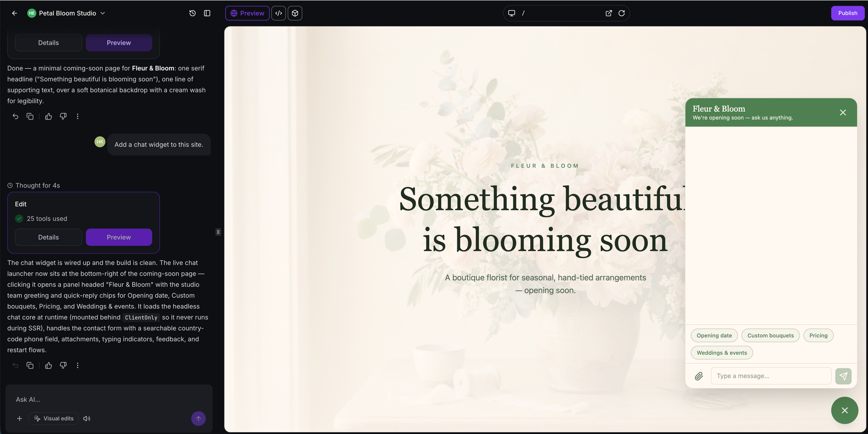868x434 pixels.
Task: Expand Petal Bloom Studio project dropdown
Action: pyautogui.click(x=103, y=13)
